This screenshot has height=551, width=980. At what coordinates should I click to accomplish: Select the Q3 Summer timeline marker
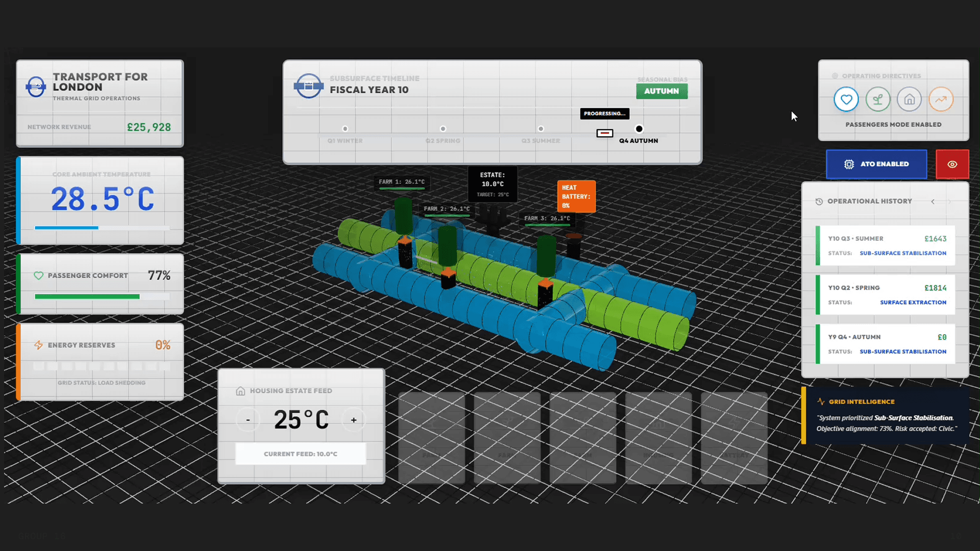541,129
